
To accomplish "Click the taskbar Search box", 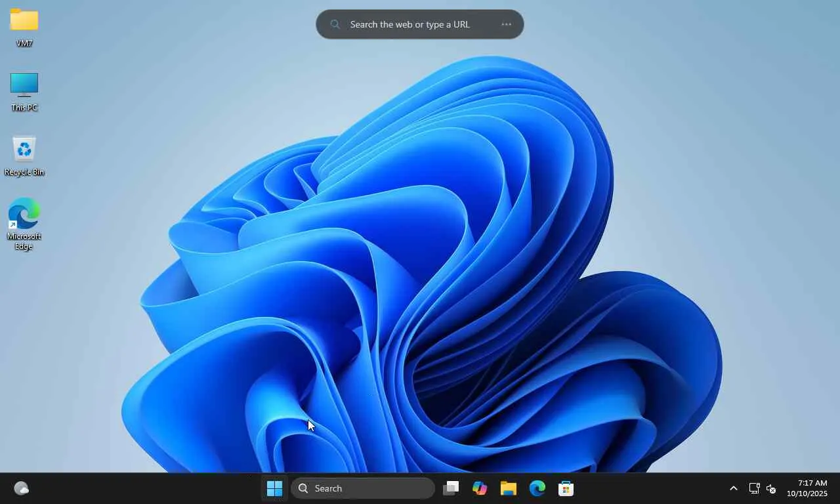I will [x=363, y=488].
